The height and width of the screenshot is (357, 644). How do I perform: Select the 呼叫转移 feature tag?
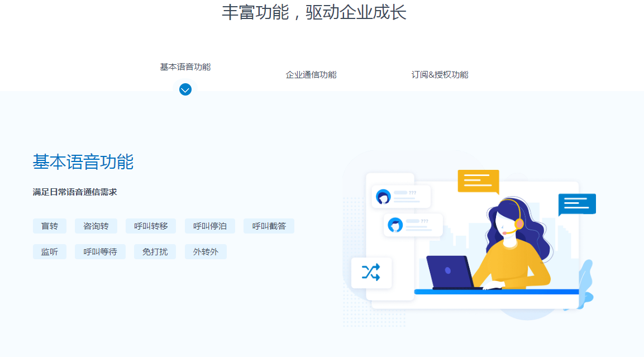point(151,226)
